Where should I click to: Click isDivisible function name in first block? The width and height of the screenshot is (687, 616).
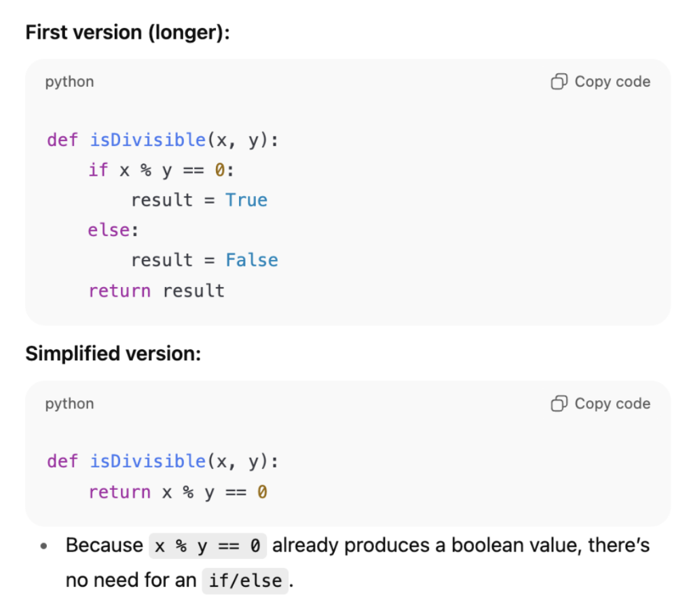click(148, 140)
